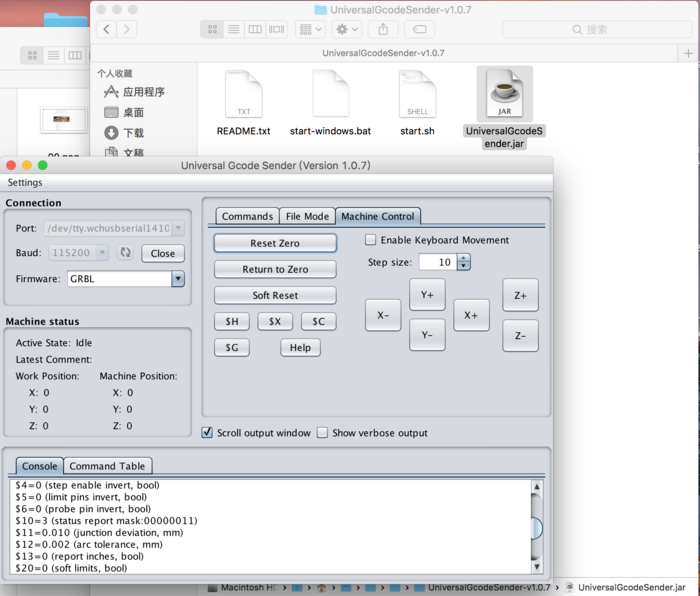700x596 pixels.
Task: Click the Finder share icon
Action: [x=383, y=29]
